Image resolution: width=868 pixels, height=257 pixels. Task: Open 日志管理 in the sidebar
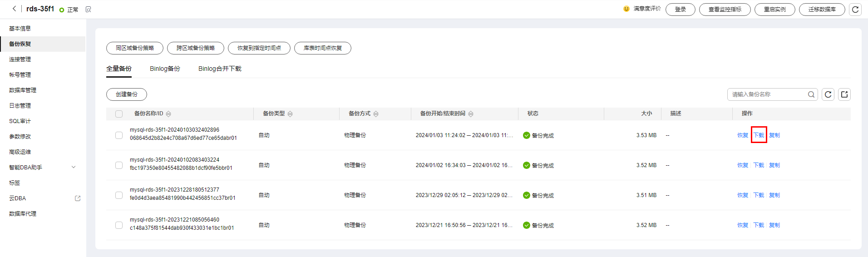(x=20, y=106)
